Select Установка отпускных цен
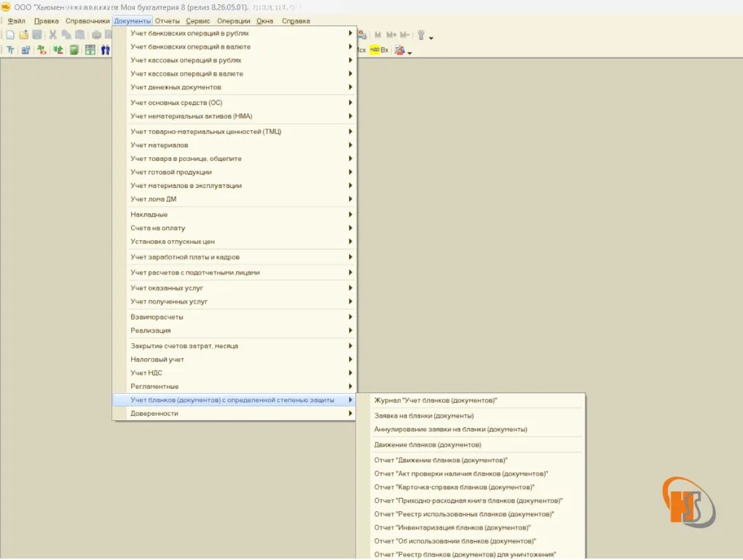The image size is (743, 560). [x=235, y=241]
